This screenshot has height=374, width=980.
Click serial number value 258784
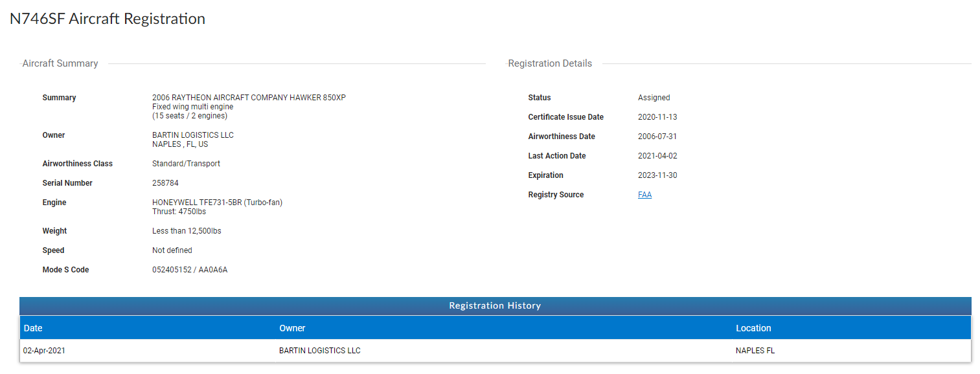point(165,183)
